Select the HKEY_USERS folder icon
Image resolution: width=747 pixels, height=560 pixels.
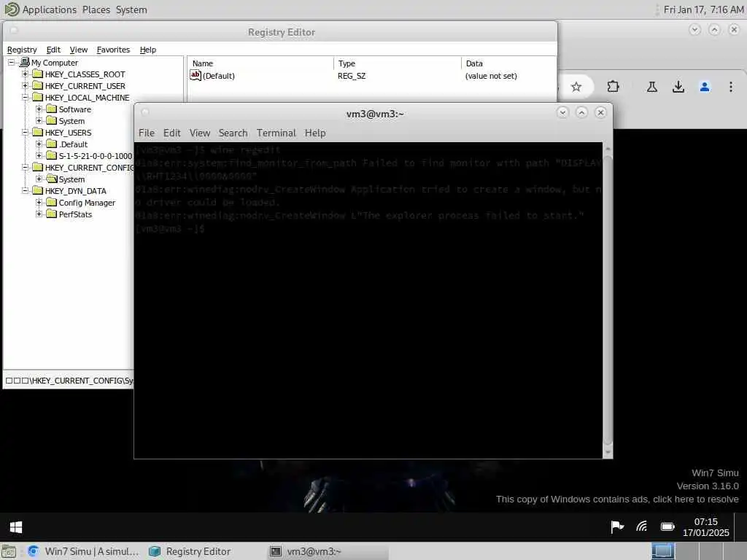(x=38, y=133)
